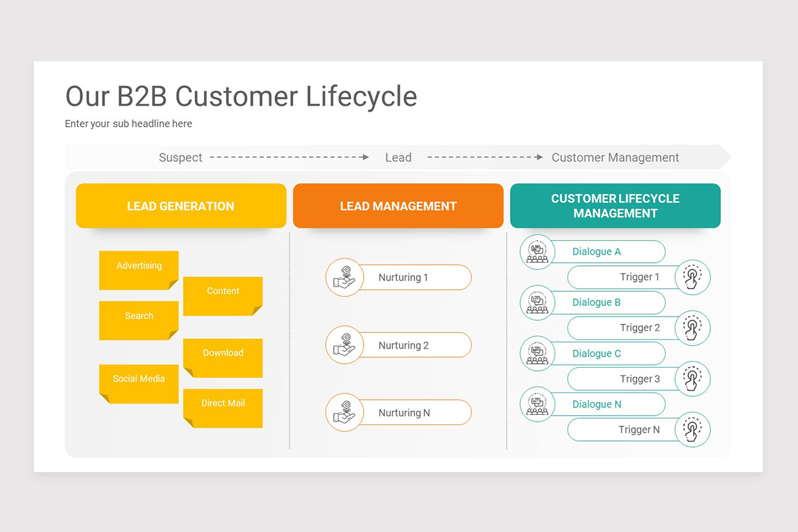Image resolution: width=798 pixels, height=532 pixels.
Task: Click the Trigger 1 label
Action: (x=640, y=277)
